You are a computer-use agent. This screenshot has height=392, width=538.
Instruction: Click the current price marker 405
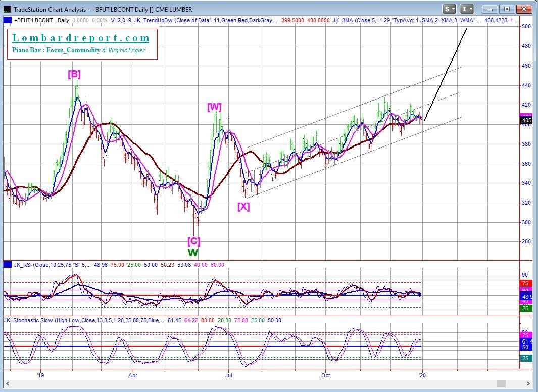[526, 120]
